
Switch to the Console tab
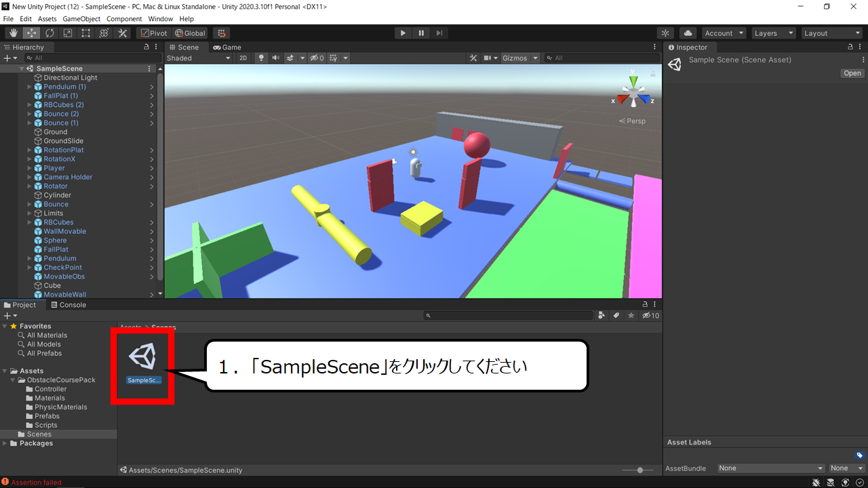pos(67,305)
